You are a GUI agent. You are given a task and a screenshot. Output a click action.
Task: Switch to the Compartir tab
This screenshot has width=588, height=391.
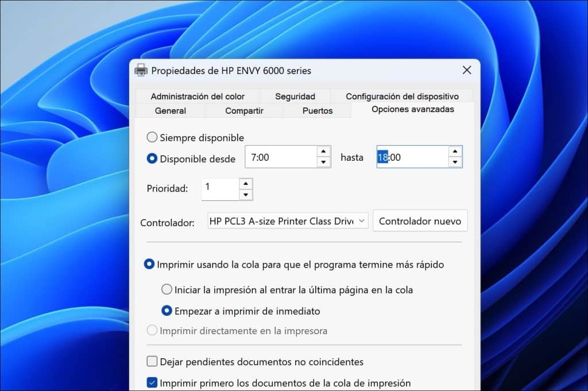click(x=244, y=111)
